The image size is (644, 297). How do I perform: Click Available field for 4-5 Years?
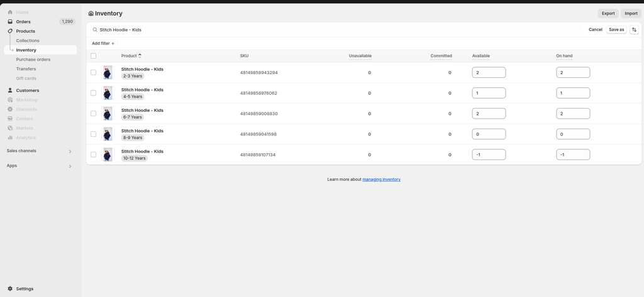tap(489, 93)
